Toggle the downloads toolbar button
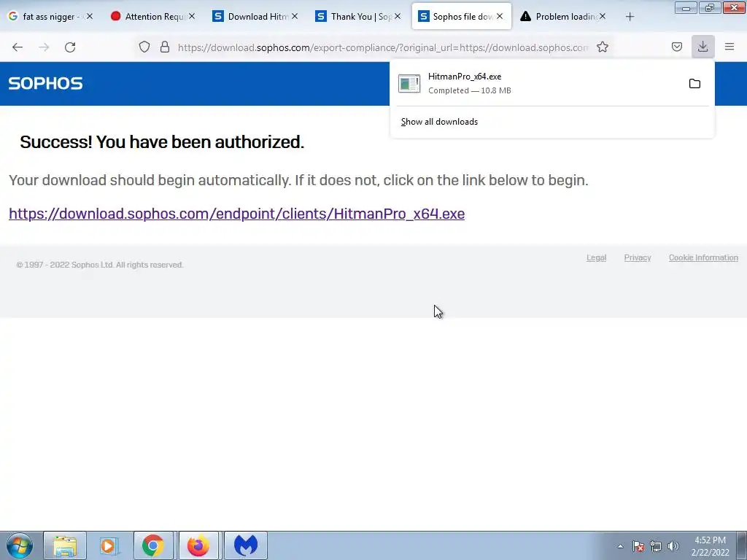The width and height of the screenshot is (747, 560). [703, 47]
